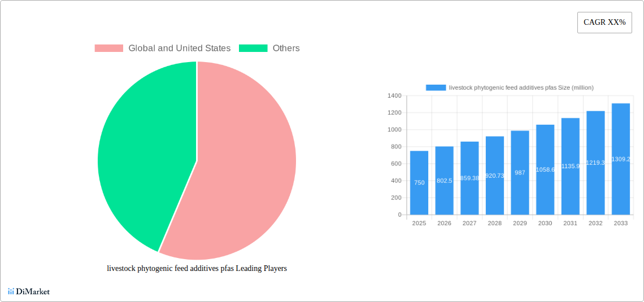Click the 2032 bar in the chart
This screenshot has width=644, height=302.
click(x=595, y=163)
